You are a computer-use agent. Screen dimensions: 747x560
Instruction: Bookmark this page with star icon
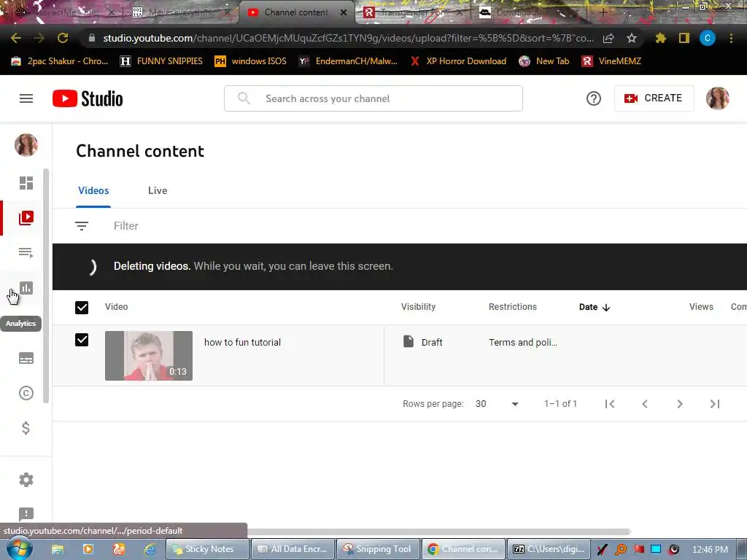point(632,38)
